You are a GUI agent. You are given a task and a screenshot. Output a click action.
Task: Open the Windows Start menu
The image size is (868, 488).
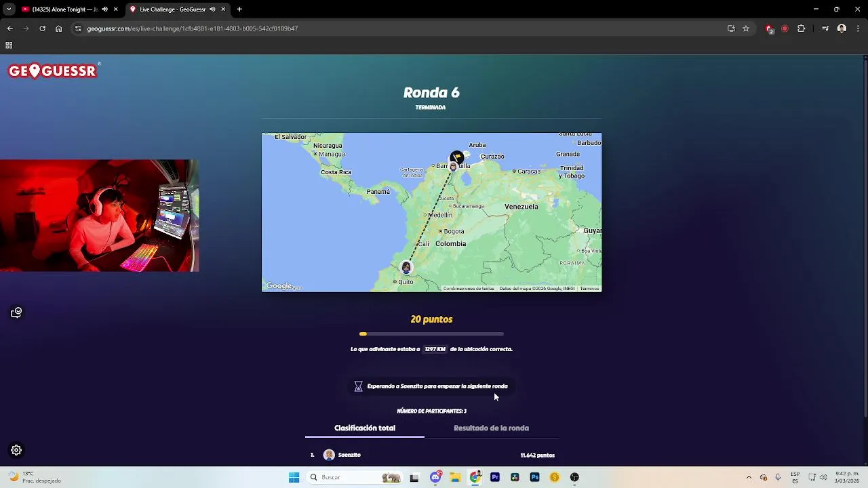294,477
